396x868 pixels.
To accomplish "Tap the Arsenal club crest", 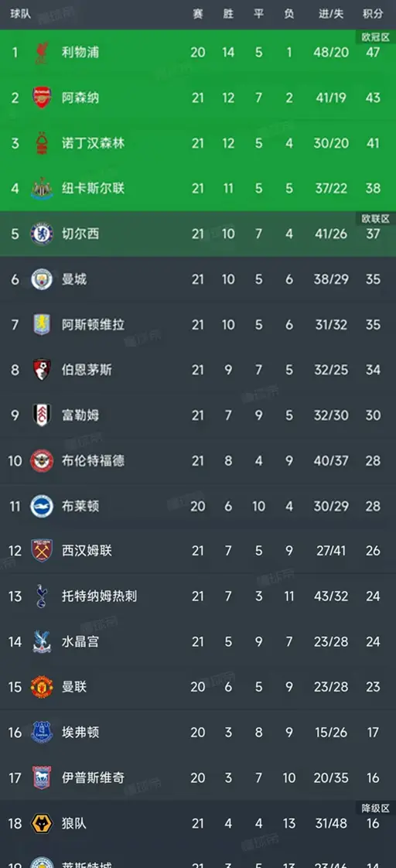I will (x=42, y=98).
